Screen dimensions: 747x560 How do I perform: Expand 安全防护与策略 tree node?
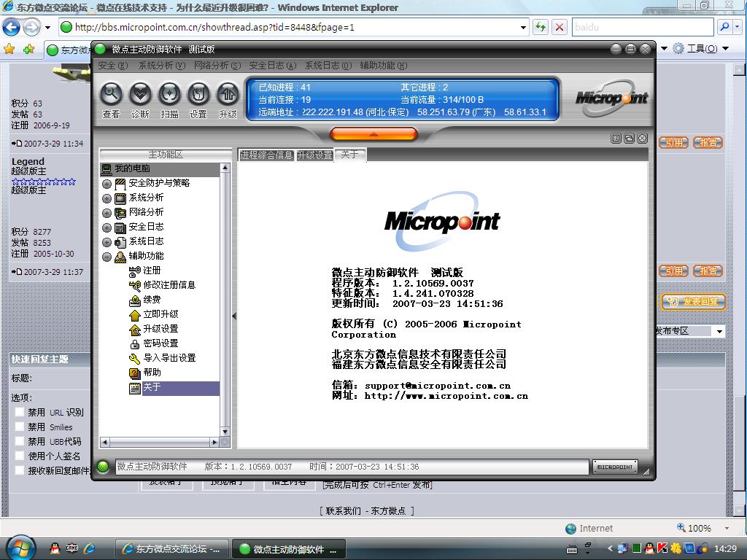[x=107, y=184]
